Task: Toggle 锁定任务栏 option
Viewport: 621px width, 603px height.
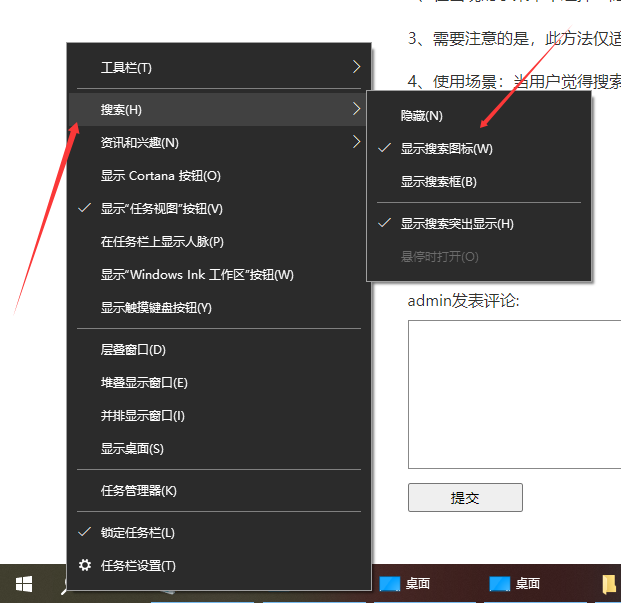Action: click(137, 533)
